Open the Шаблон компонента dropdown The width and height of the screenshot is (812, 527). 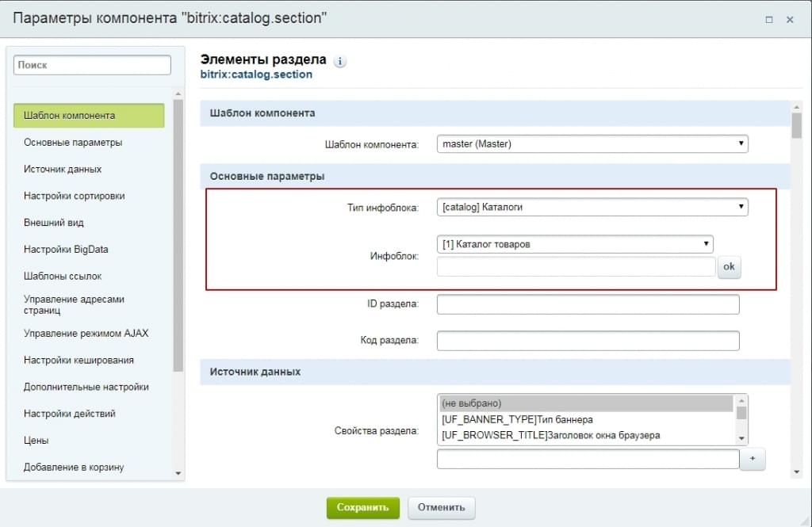592,144
